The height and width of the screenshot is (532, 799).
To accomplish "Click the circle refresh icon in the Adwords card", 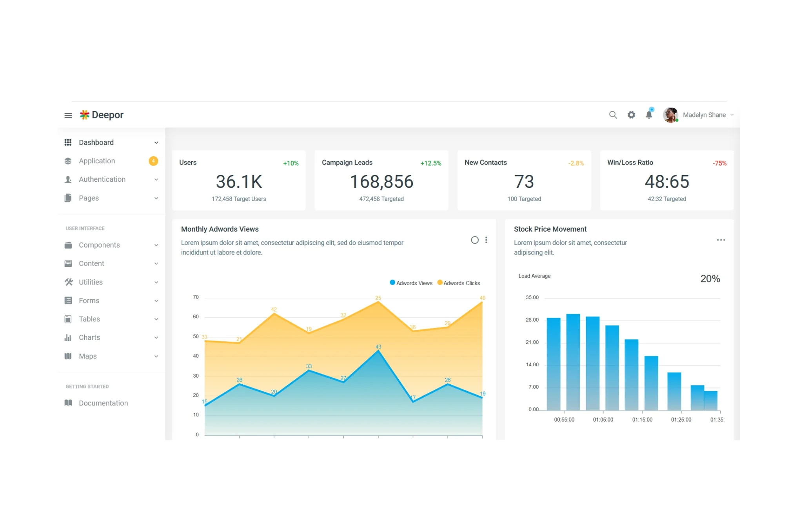I will [x=474, y=240].
